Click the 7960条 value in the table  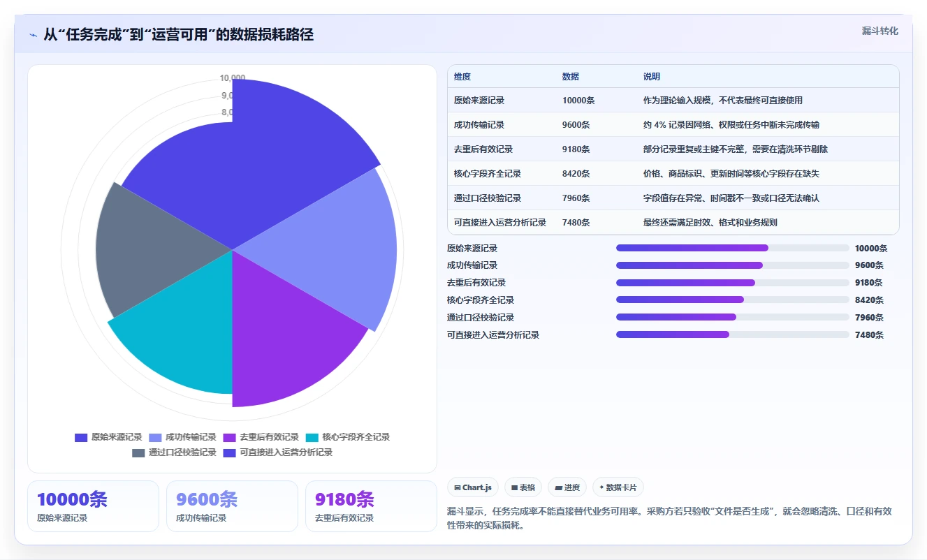tap(576, 198)
